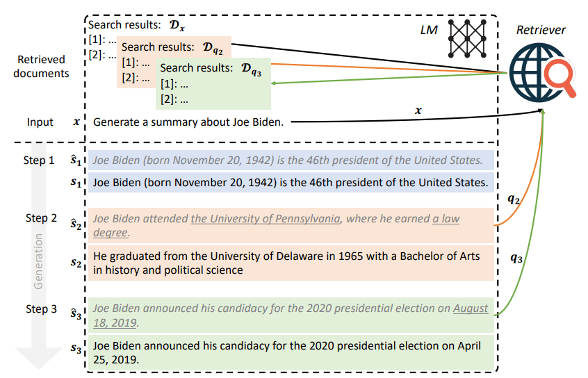Screen dimensions: 588x378
Task: Click the underlined University of Pennsylvania text
Action: [266, 219]
